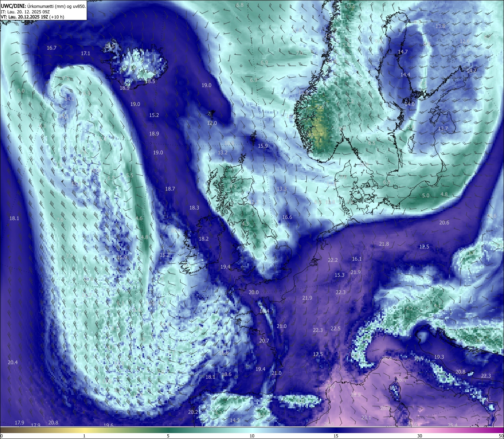Click the 5 tick on the colour scale

168,435
